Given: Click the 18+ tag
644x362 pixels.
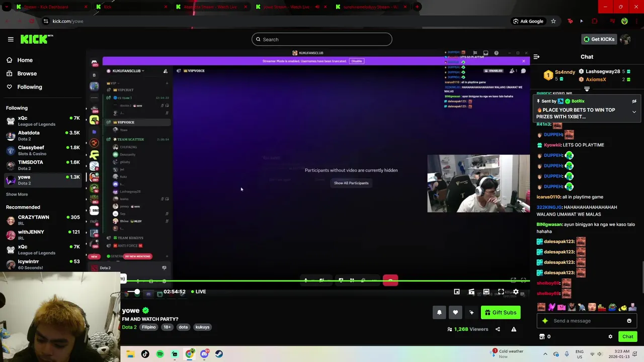Looking at the screenshot, I should [x=167, y=327].
